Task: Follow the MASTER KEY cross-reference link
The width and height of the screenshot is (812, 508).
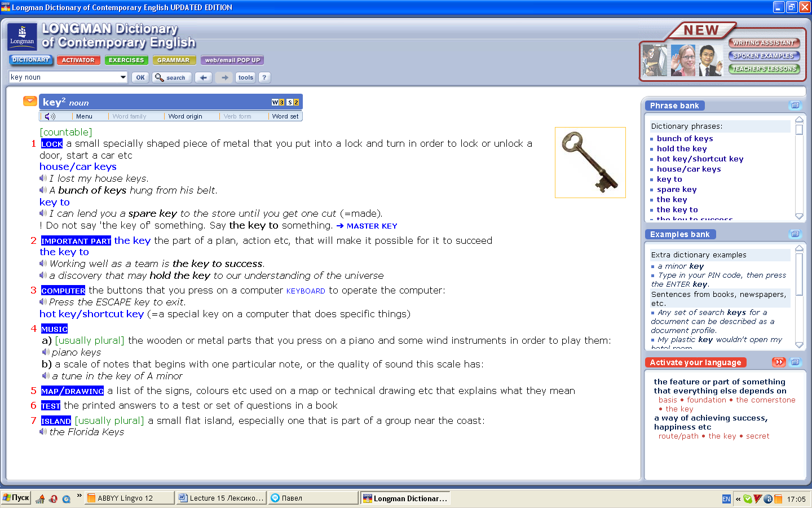Action: pos(372,226)
